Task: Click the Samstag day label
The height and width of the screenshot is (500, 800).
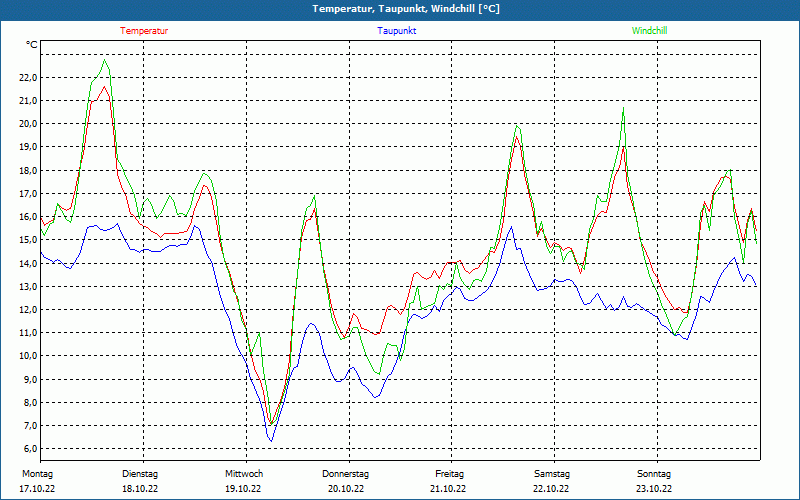Action: 552,474
